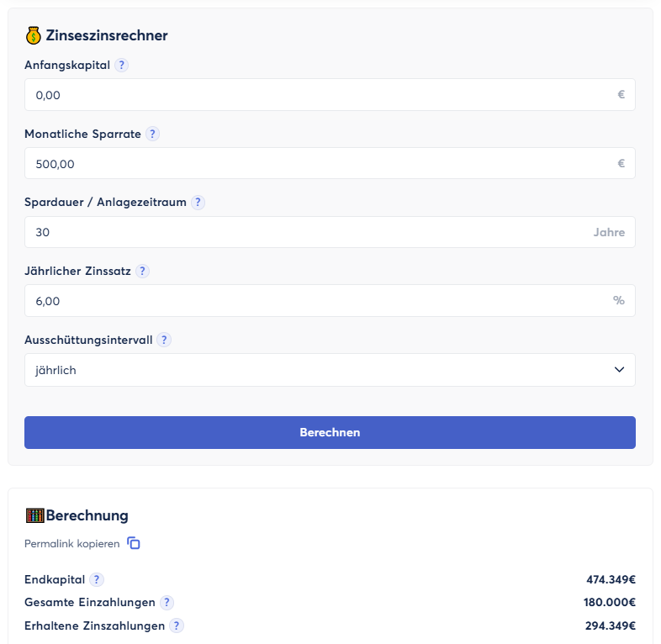Click the Zinseszinsrechner money bag icon
661x644 pixels.
click(34, 35)
